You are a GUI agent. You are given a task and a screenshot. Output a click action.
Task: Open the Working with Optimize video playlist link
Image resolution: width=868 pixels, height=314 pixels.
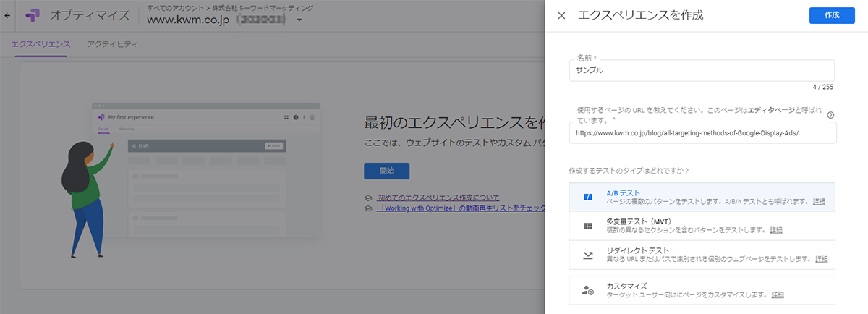pyautogui.click(x=461, y=208)
